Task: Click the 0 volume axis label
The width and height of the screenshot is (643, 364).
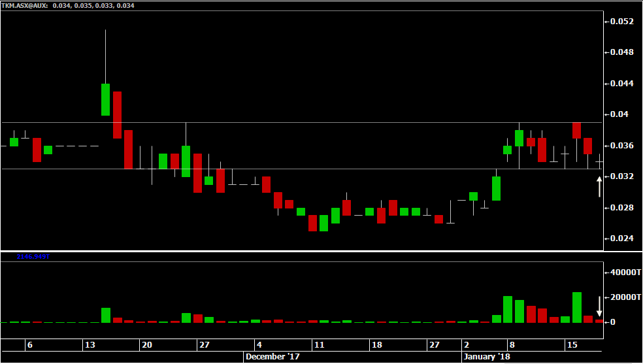Action: 613,322
